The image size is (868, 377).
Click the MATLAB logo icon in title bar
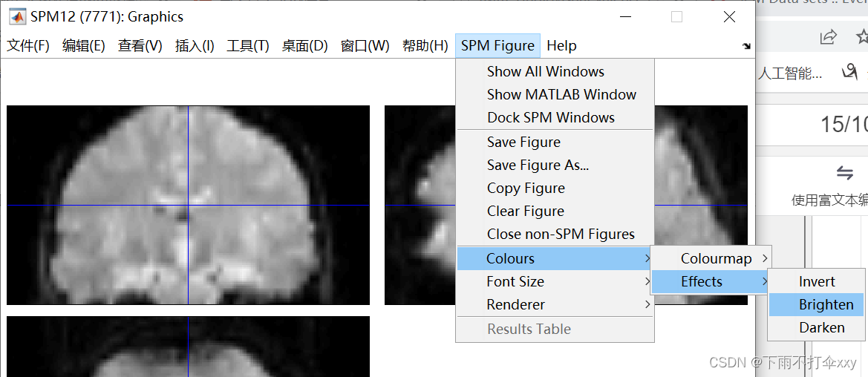pos(18,17)
